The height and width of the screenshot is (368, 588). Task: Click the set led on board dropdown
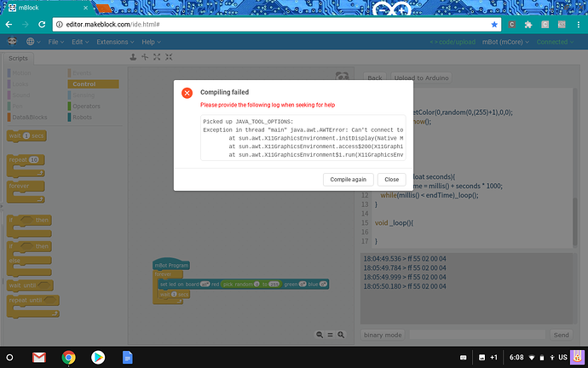[205, 284]
